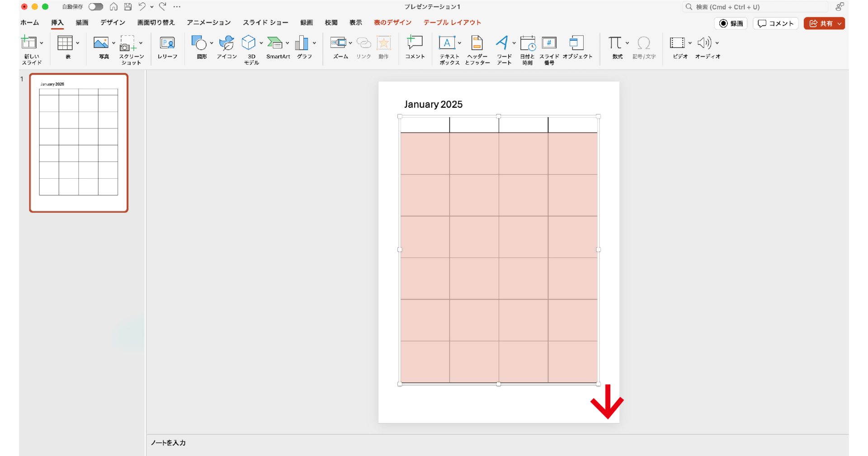Click the Relief (レリーフ) icon
868x456 pixels.
[x=167, y=43]
